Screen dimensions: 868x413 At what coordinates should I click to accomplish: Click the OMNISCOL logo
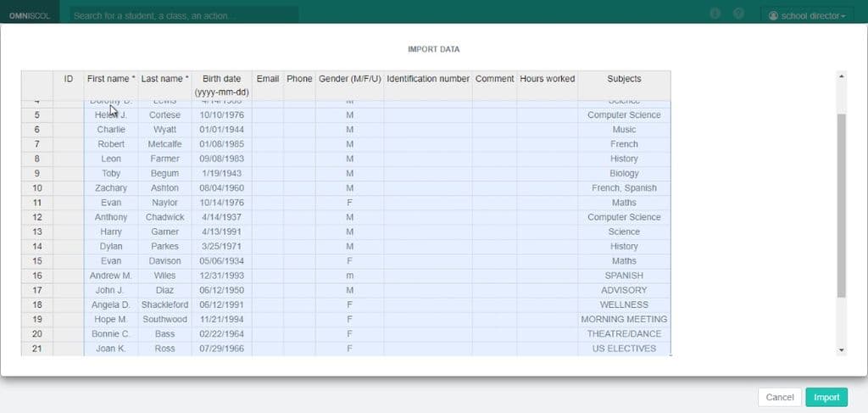click(x=30, y=15)
